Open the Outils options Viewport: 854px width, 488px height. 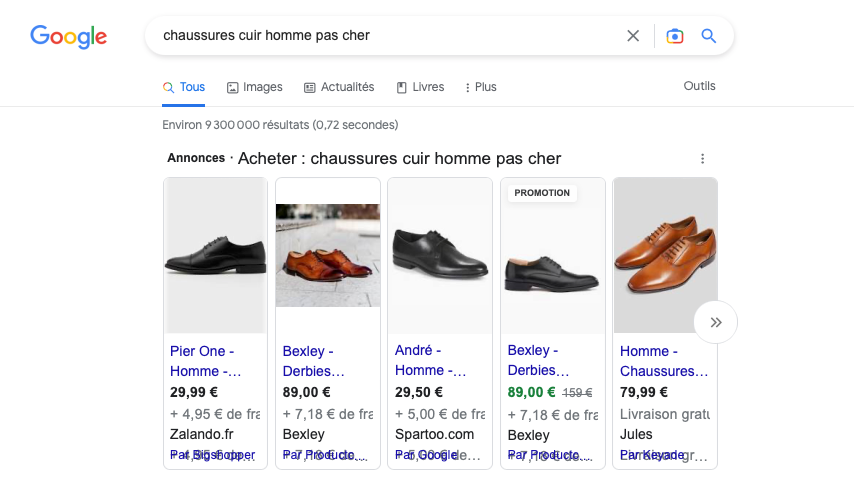[699, 86]
